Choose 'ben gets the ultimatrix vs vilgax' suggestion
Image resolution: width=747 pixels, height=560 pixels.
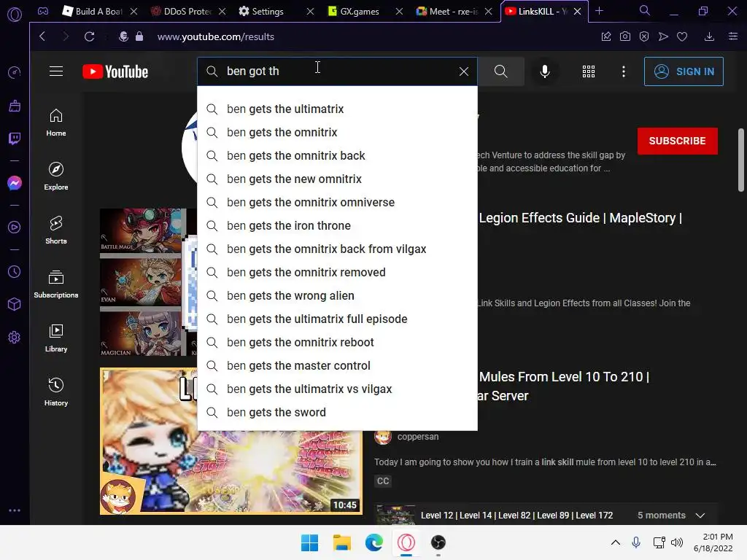[x=337, y=389]
